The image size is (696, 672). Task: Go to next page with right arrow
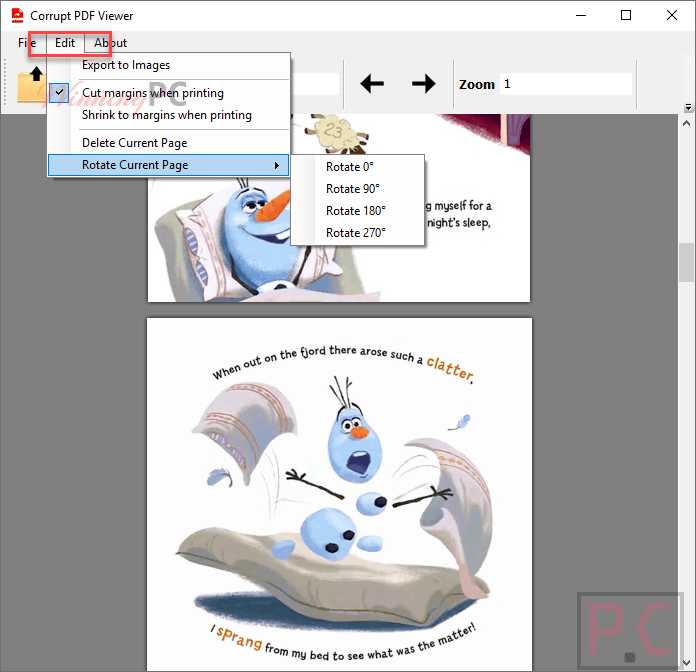(423, 84)
